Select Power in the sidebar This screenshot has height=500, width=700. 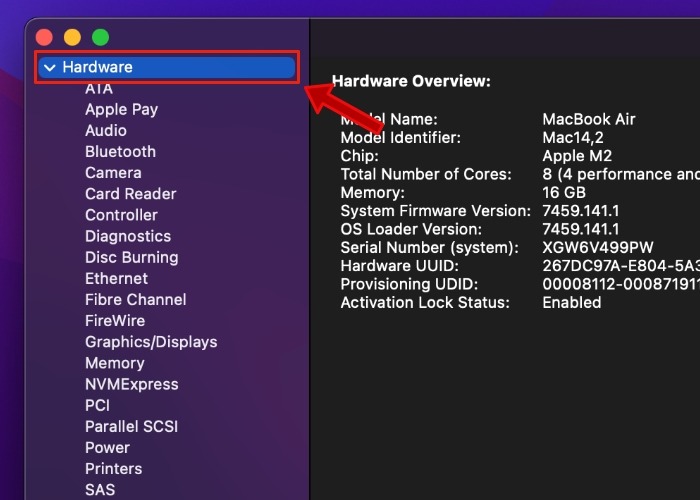[x=108, y=447]
